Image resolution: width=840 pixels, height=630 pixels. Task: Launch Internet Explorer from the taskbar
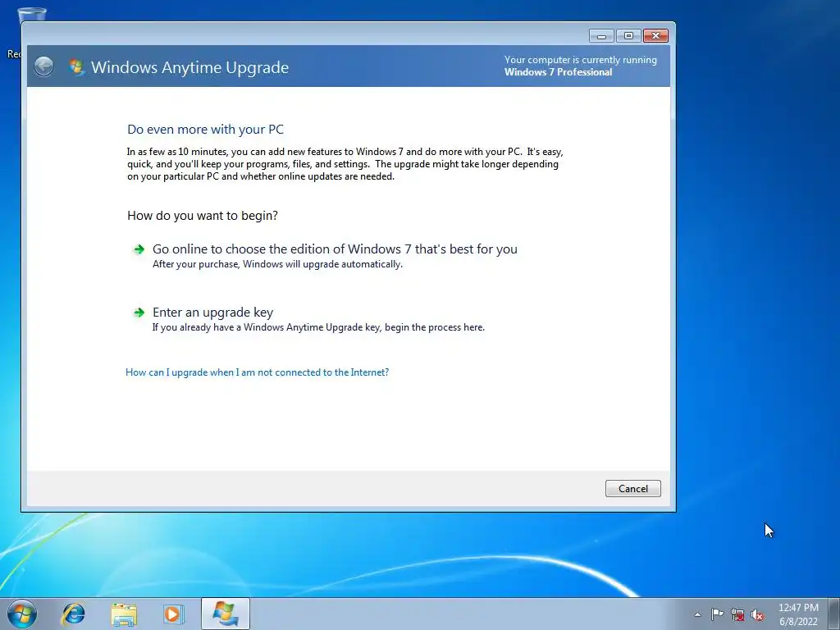coord(73,614)
